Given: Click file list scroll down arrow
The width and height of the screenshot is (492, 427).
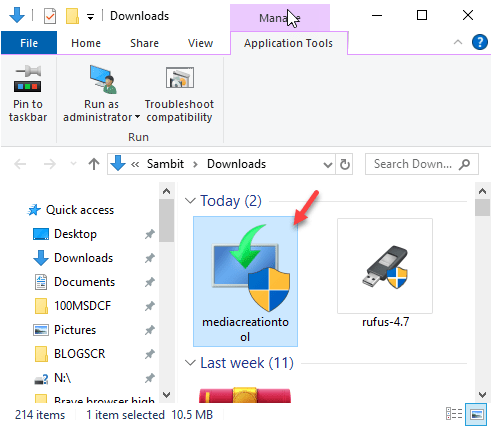Looking at the screenshot, I should click(x=482, y=395).
